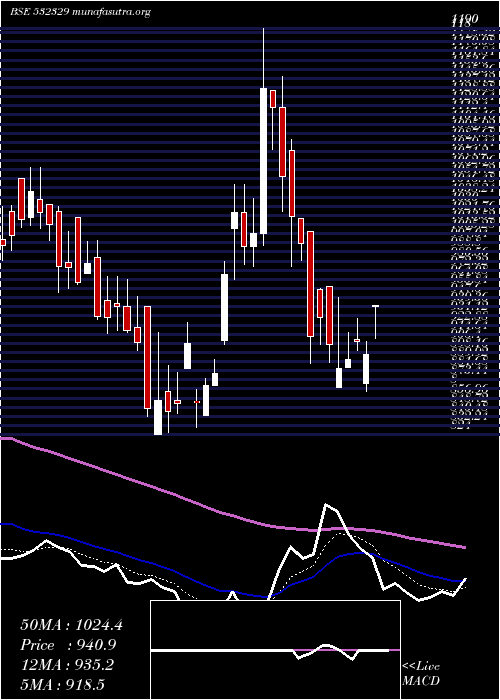The image size is (500, 700).
Task: Click the 'BSE 532329 munafasutra.org' title text
Action: [80, 12]
